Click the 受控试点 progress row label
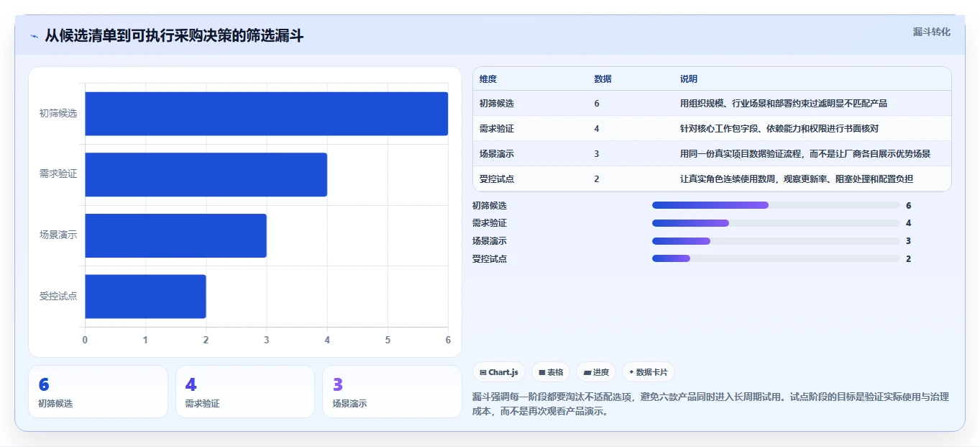Image resolution: width=980 pixels, height=447 pixels. click(x=490, y=259)
